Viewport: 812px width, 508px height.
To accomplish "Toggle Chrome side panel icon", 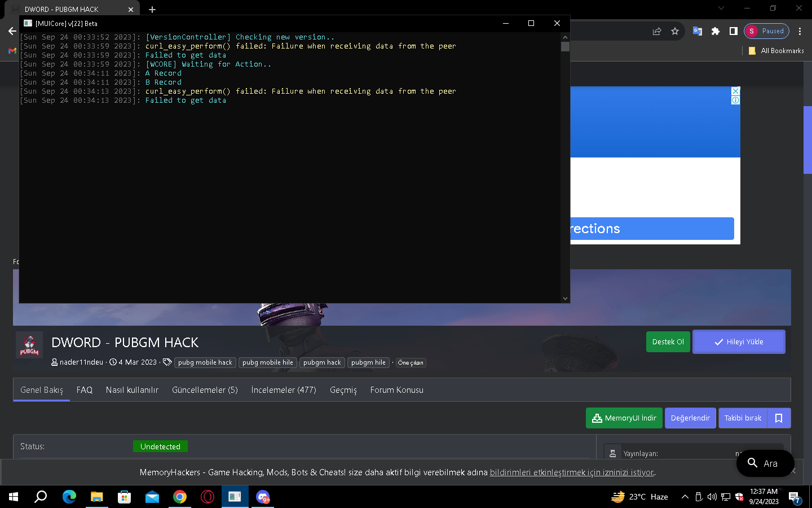I will click(x=733, y=31).
